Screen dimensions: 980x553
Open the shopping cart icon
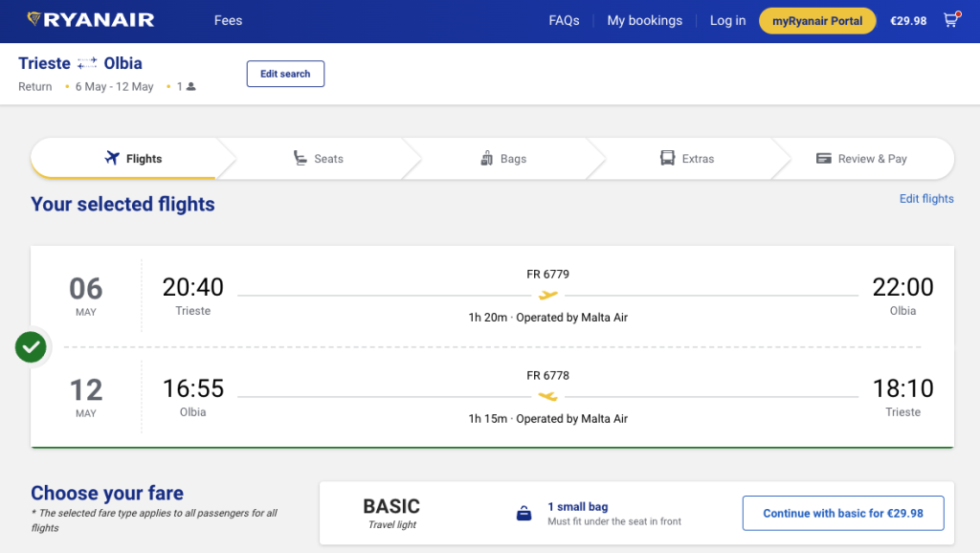950,20
